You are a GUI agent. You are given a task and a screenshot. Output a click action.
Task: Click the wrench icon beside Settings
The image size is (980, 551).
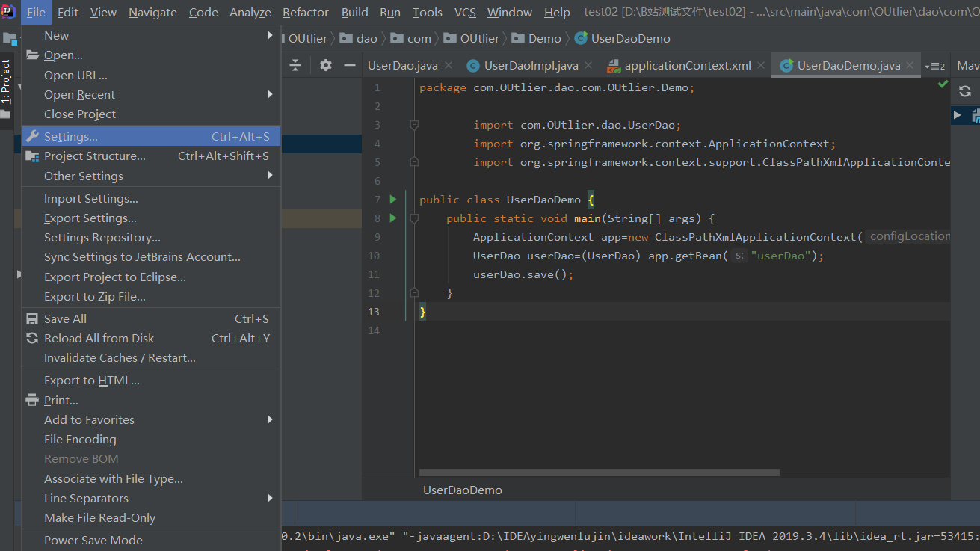32,136
